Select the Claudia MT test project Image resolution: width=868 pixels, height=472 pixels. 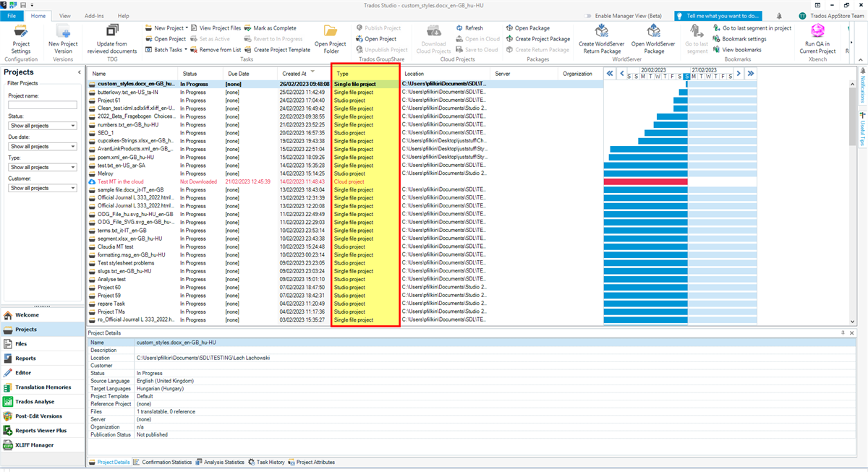tap(346, 246)
